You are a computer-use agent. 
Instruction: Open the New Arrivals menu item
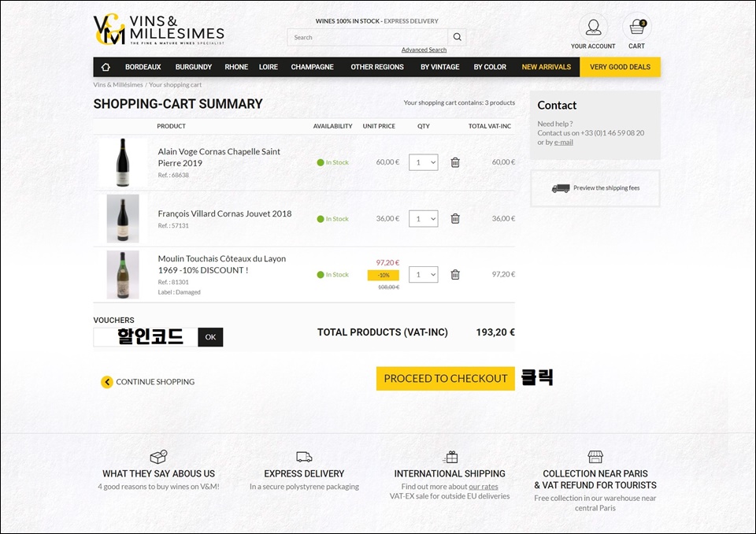tap(547, 67)
